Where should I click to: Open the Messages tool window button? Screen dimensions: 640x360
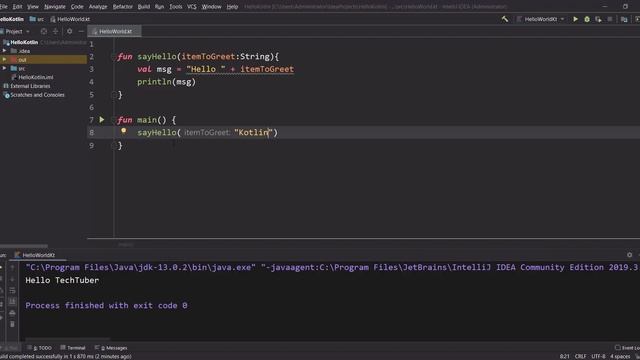(111, 348)
